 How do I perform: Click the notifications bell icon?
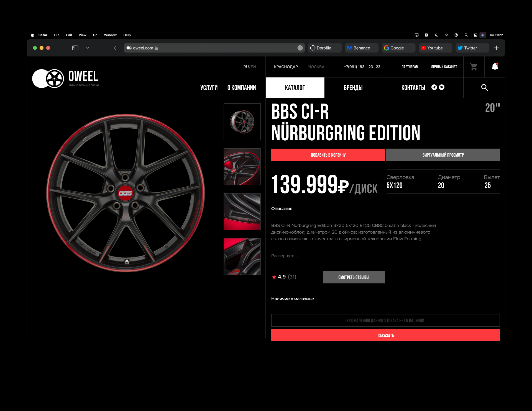(495, 67)
